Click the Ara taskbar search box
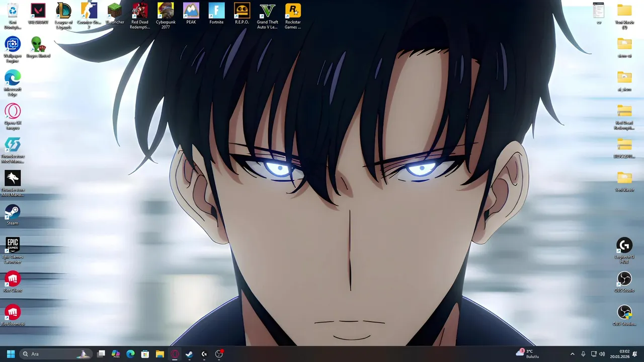This screenshot has width=644, height=362. pyautogui.click(x=56, y=354)
